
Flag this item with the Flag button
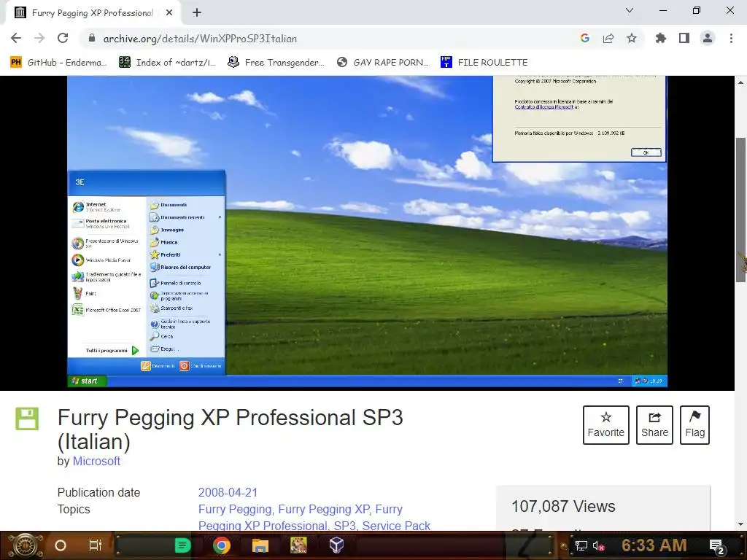tap(694, 425)
